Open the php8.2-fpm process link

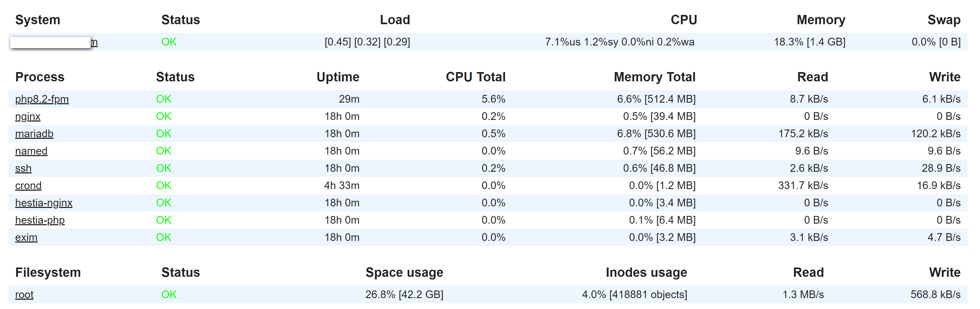tap(42, 99)
